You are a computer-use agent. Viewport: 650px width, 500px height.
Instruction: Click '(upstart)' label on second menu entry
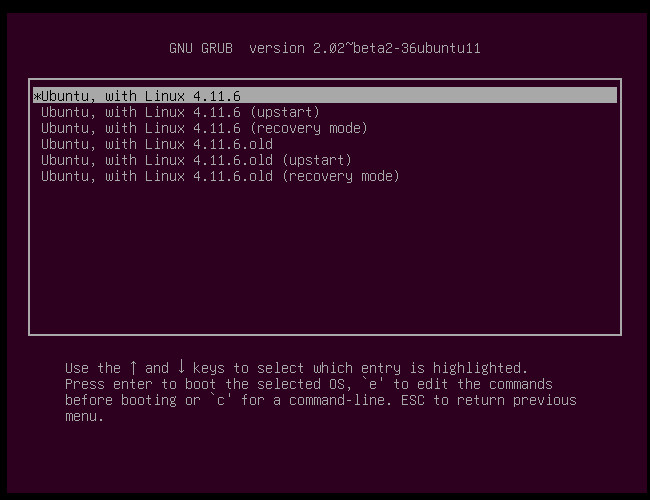pyautogui.click(x=284, y=112)
